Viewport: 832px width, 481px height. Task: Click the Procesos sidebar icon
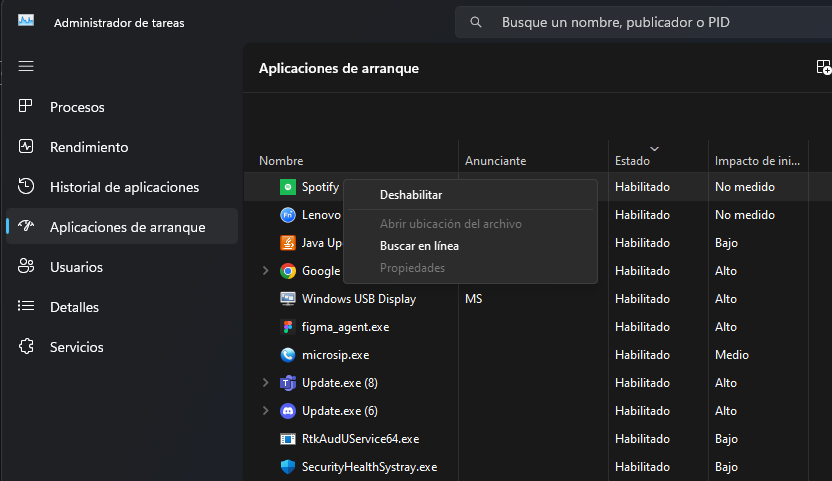[25, 106]
